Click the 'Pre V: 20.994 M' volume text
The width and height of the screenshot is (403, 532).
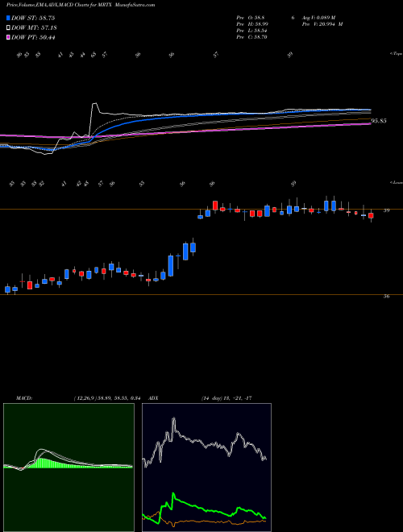pos(322,24)
